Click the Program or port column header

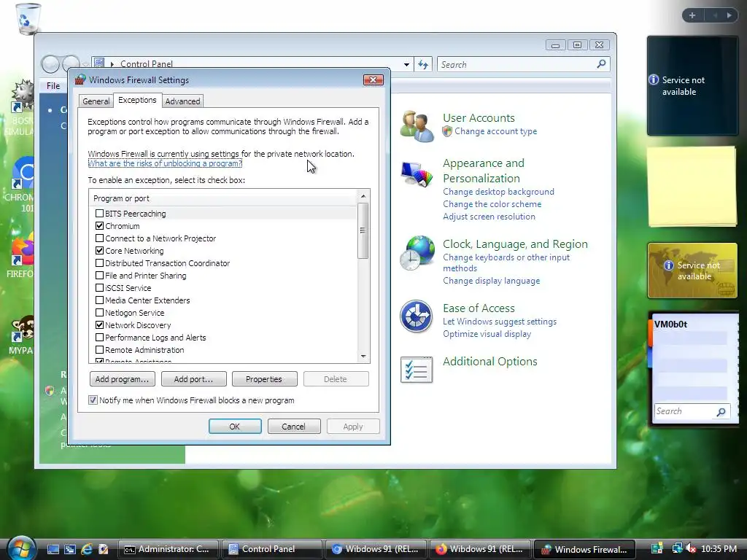tap(223, 198)
